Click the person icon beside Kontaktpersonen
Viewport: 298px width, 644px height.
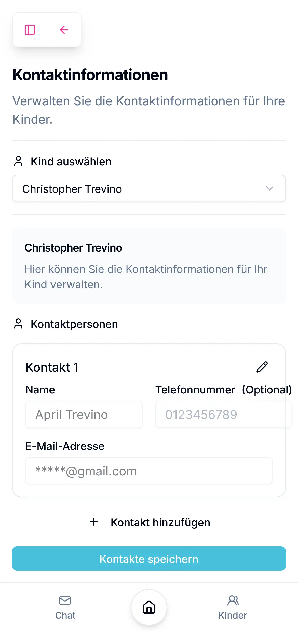18,324
